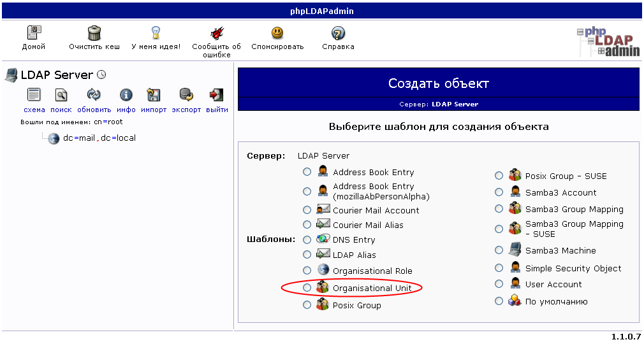Click the выйти link text
Image resolution: width=644 pixels, height=342 pixels.
point(217,110)
